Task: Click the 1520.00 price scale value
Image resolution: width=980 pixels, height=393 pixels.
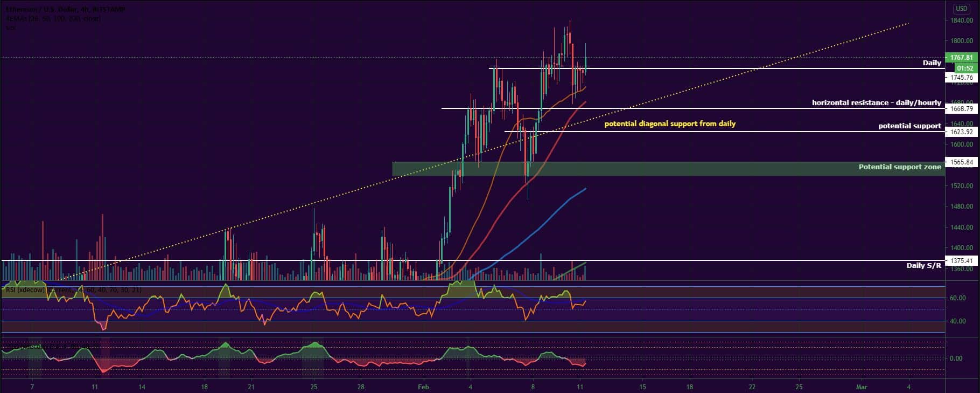Action: [962, 186]
